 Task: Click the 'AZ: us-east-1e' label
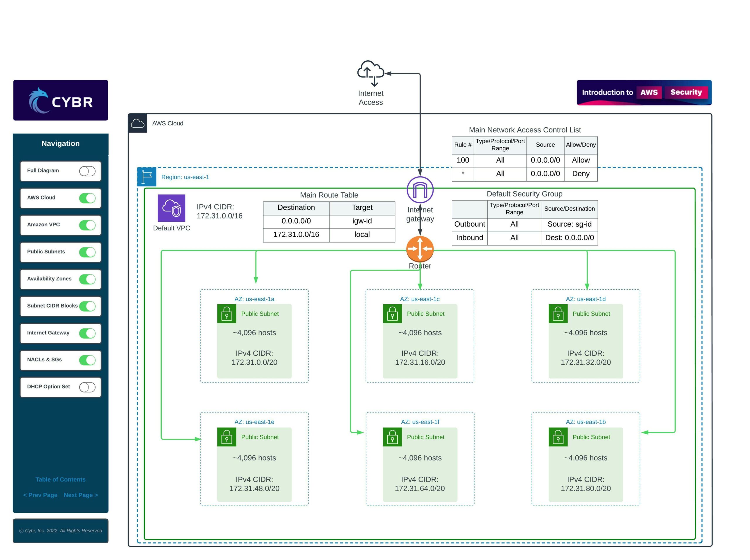(254, 422)
